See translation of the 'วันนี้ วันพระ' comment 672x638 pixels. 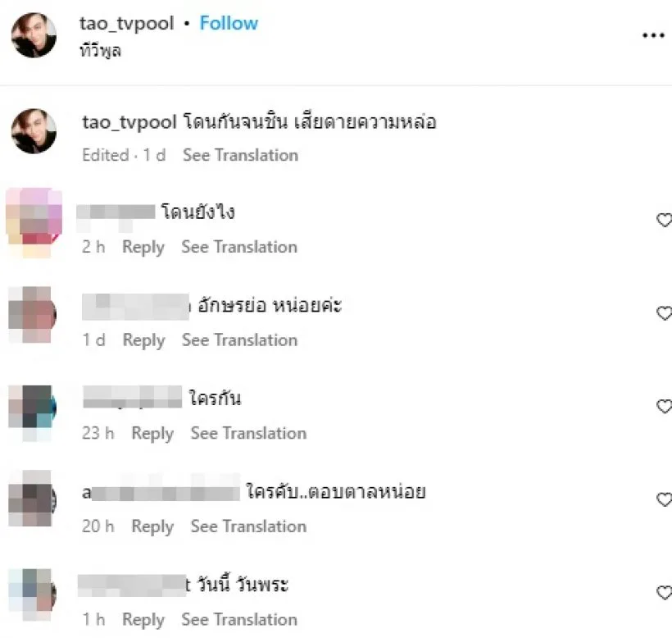click(239, 620)
